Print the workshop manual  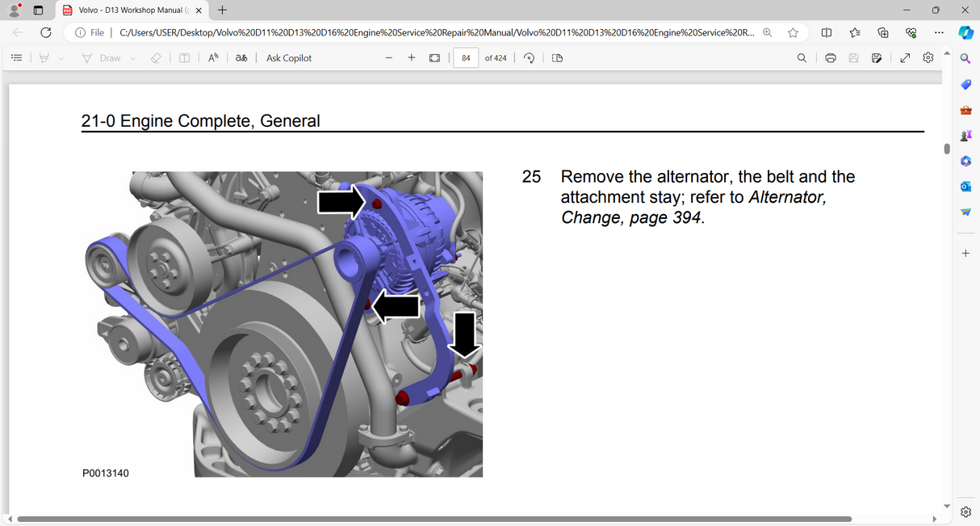pos(830,57)
